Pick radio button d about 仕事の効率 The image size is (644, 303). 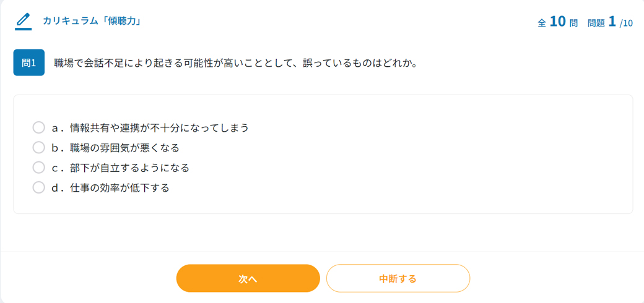pyautogui.click(x=38, y=188)
